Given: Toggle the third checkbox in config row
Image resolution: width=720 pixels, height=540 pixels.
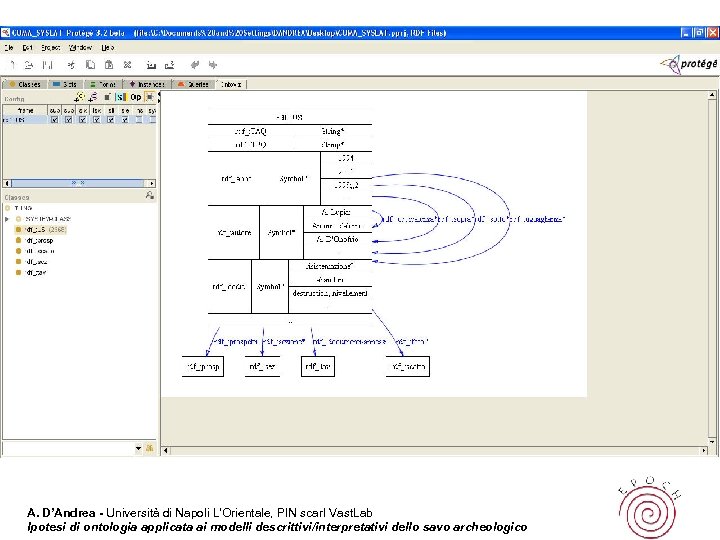Looking at the screenshot, I should 82,119.
